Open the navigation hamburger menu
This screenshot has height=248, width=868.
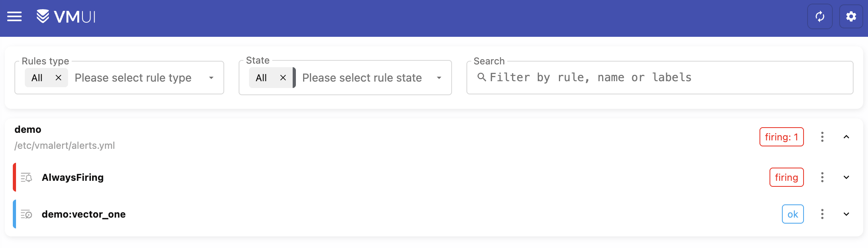click(14, 16)
